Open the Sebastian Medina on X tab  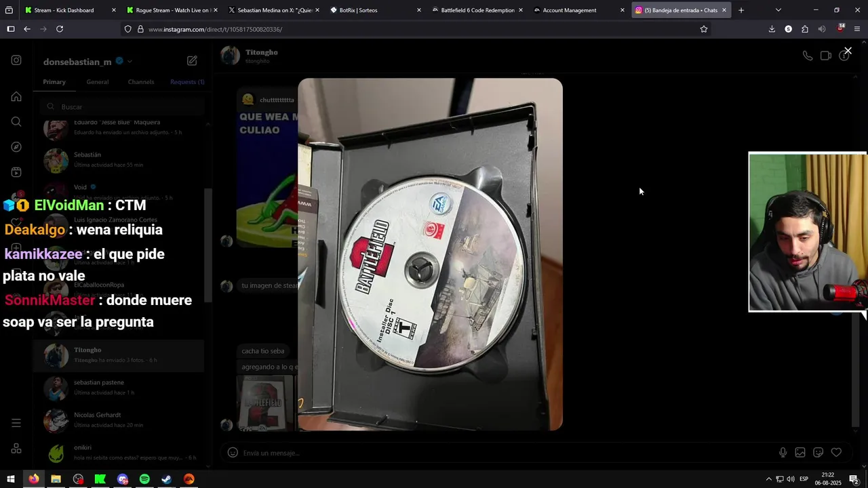click(x=273, y=10)
